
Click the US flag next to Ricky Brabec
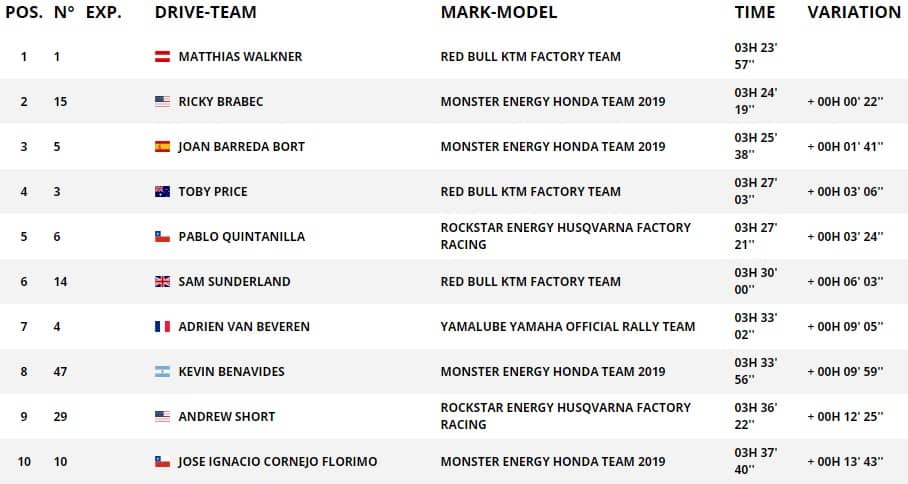pyautogui.click(x=162, y=102)
